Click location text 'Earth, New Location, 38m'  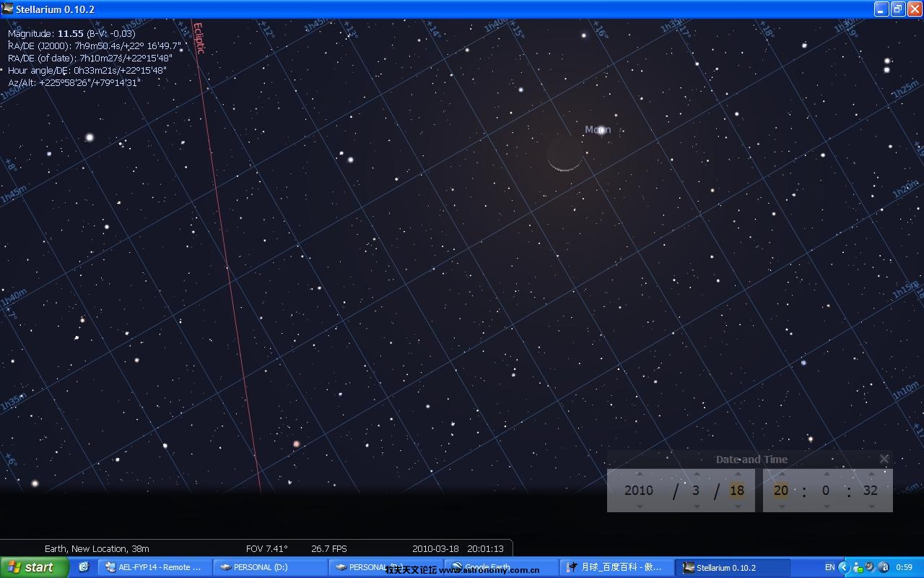point(97,548)
